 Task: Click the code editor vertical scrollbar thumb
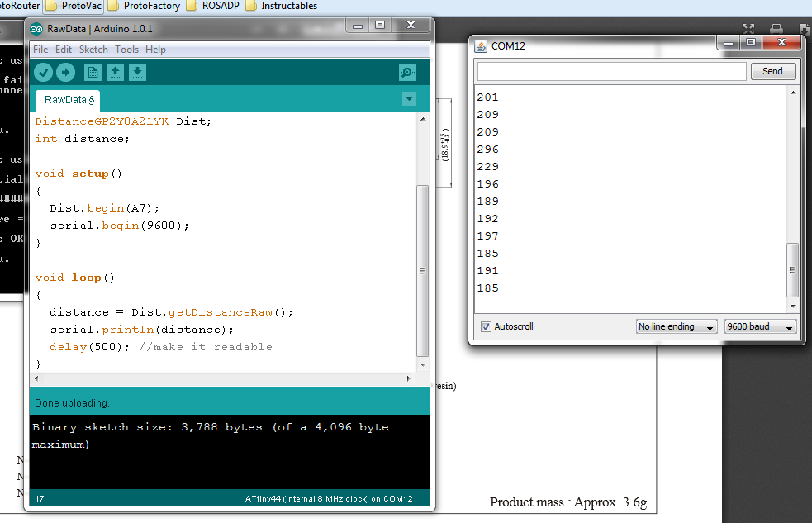point(423,270)
